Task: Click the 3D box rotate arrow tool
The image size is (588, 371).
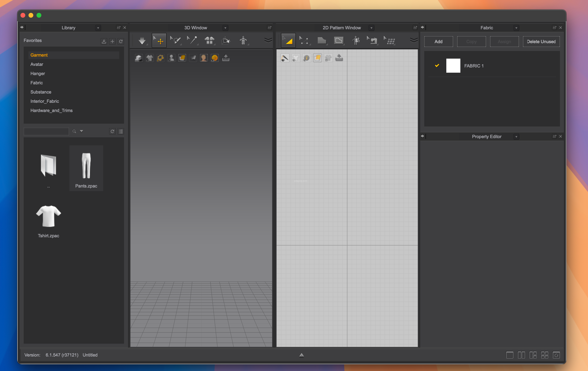Action: point(226,41)
